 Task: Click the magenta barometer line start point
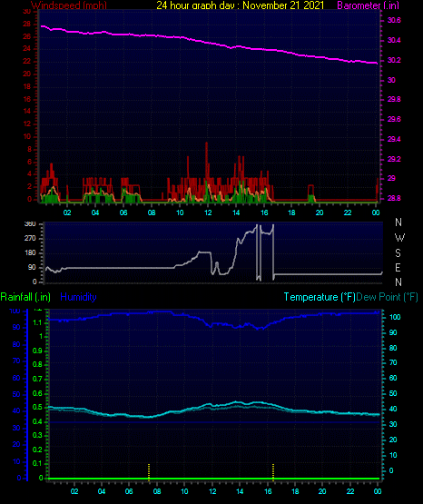pyautogui.click(x=42, y=26)
